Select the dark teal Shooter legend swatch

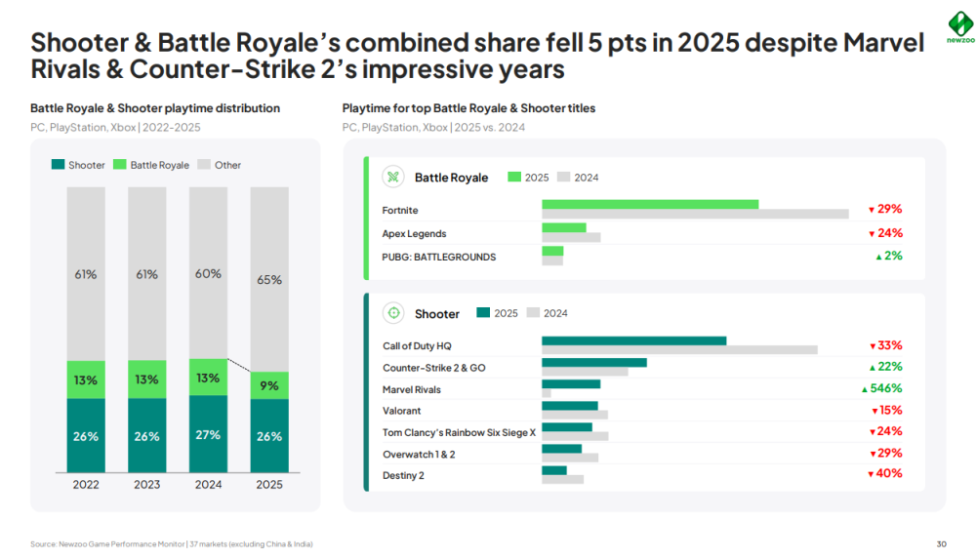[58, 165]
